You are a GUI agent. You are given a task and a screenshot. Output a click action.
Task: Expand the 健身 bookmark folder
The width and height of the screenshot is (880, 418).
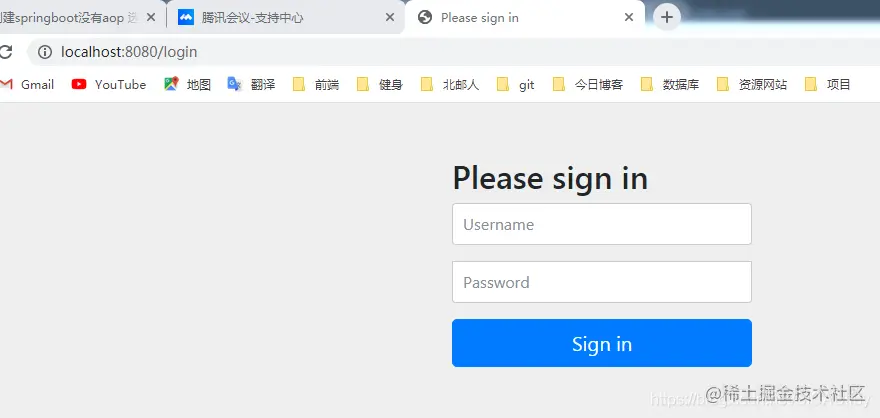point(380,85)
